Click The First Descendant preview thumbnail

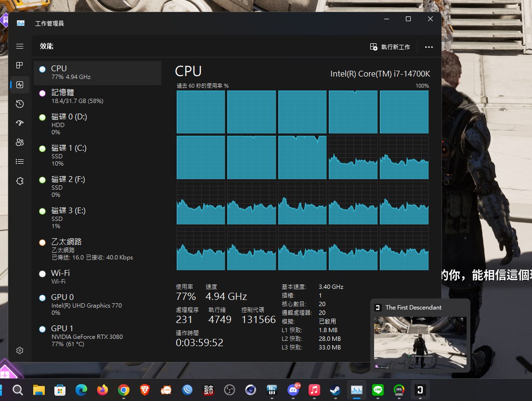coord(420,342)
